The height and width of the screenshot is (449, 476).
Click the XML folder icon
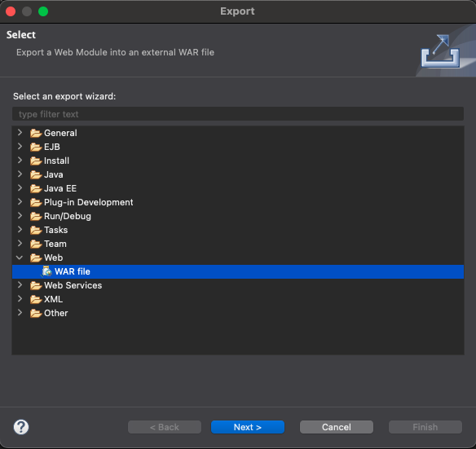coord(36,299)
